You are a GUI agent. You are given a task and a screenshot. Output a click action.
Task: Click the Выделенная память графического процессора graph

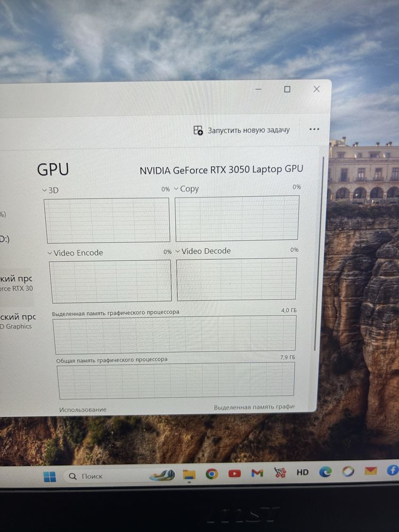pos(174,335)
